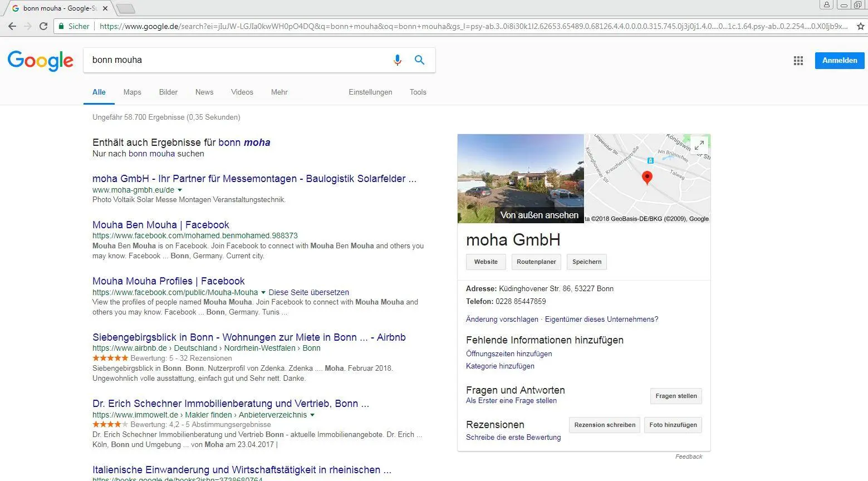
Task: Click Änderung vorschlagen link
Action: 502,320
